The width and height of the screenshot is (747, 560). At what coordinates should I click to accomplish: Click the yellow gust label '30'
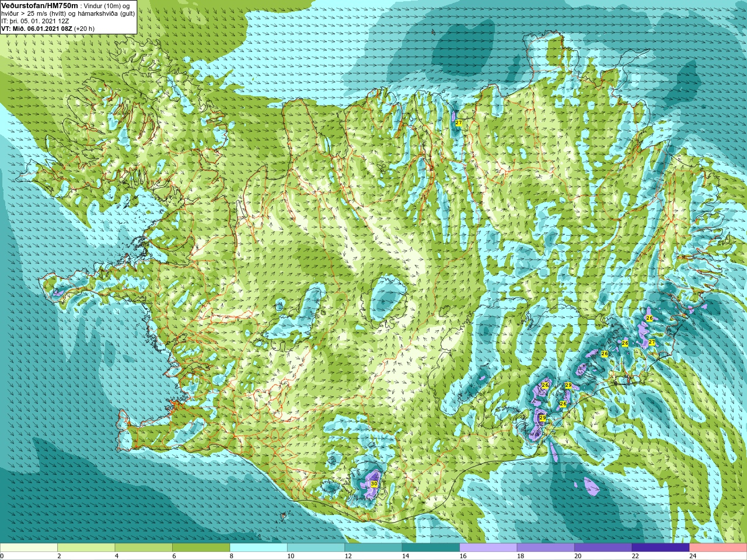tap(374, 484)
